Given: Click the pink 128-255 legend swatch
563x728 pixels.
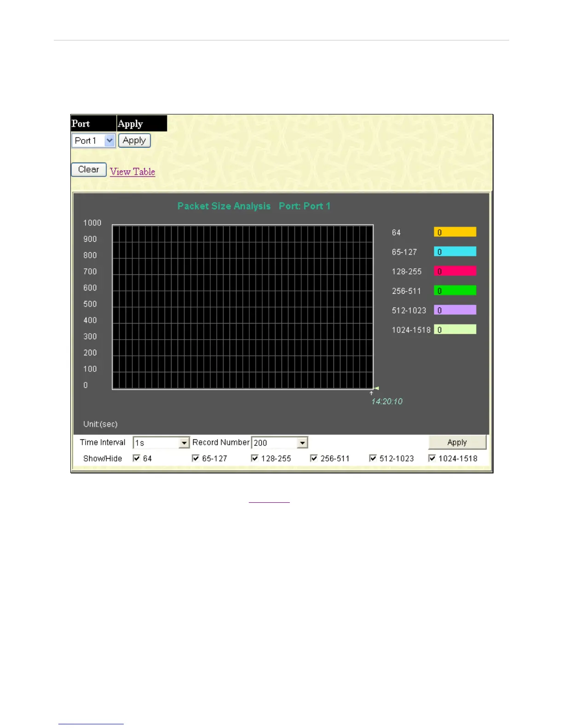Looking at the screenshot, I should pos(455,271).
